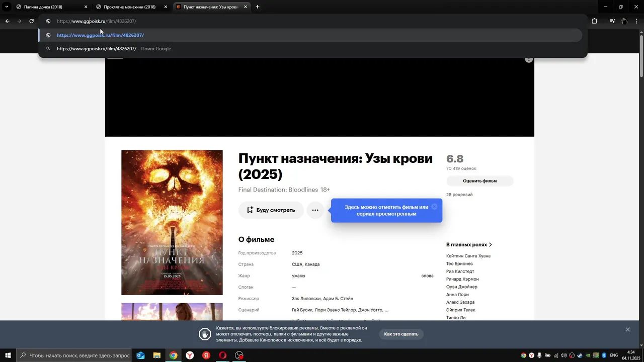The image size is (644, 362).
Task: Open the browser profile avatar
Action: coord(624,21)
